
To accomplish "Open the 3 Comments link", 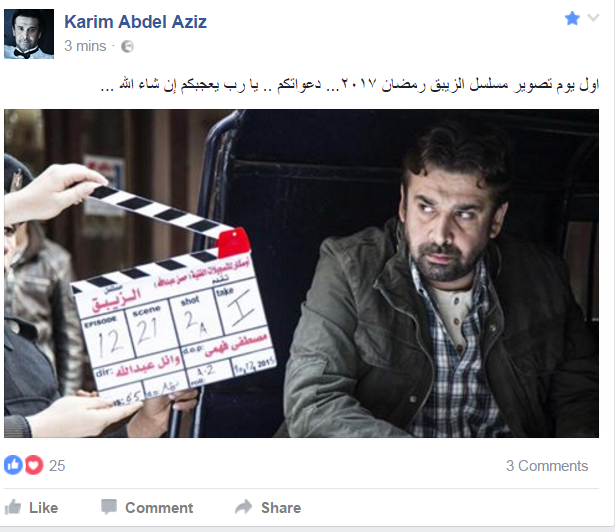I will (x=547, y=466).
